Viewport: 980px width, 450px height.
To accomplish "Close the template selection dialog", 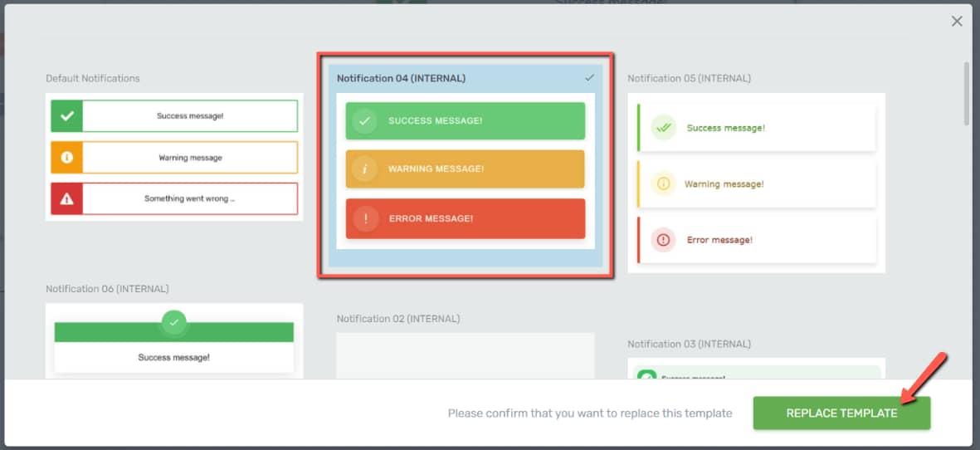I will pos(957,22).
